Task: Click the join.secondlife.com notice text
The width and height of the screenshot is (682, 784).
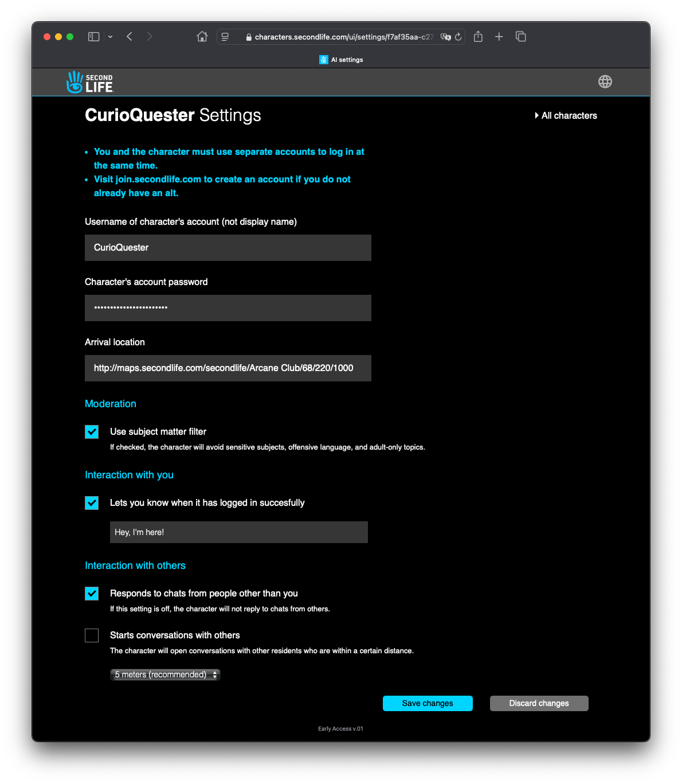Action: (222, 186)
